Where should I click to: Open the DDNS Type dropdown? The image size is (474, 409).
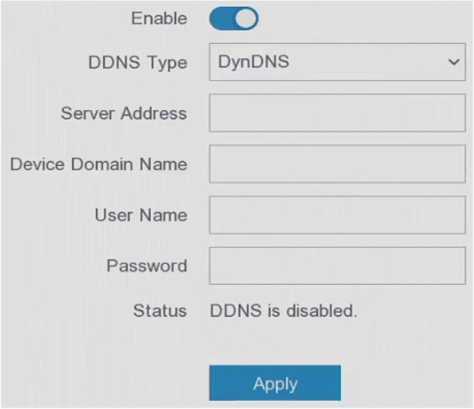337,62
